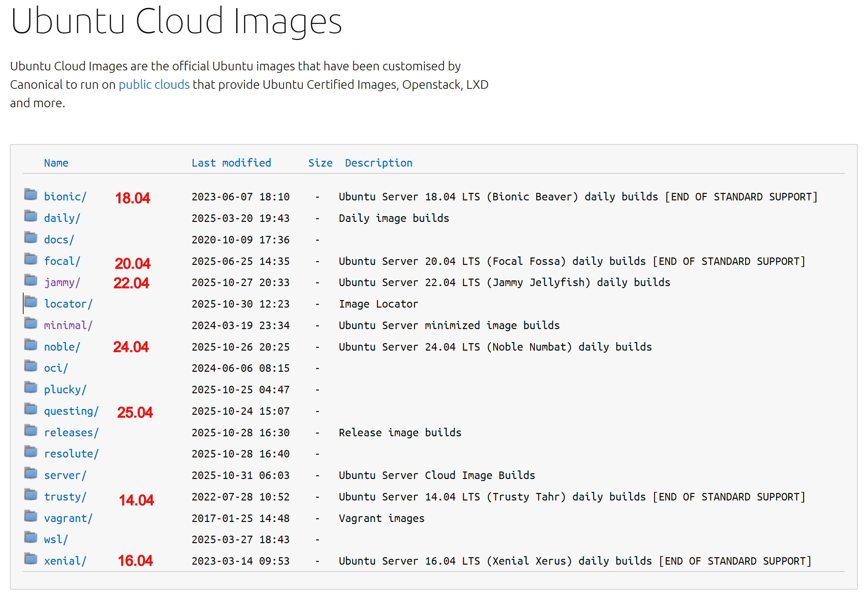Image resolution: width=868 pixels, height=593 pixels.
Task: Sort listing by the Name column
Action: tap(56, 163)
